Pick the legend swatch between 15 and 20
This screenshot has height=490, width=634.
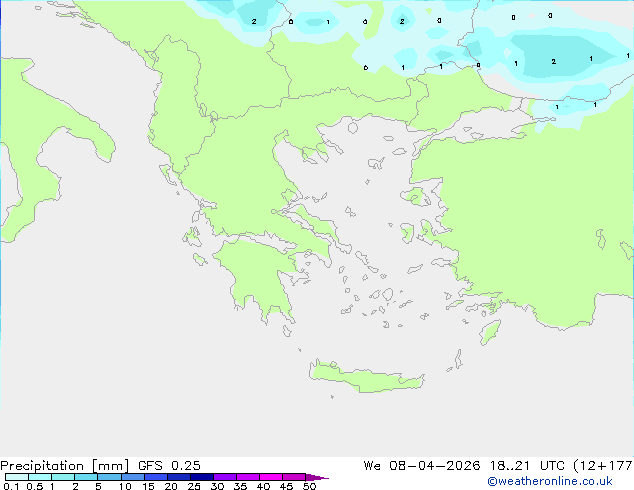155,477
